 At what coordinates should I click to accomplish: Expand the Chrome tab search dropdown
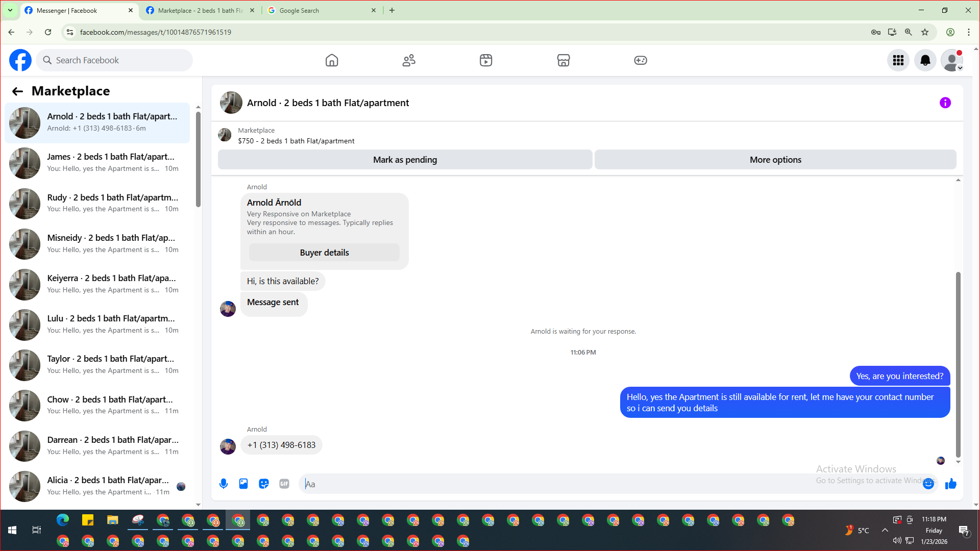10,10
